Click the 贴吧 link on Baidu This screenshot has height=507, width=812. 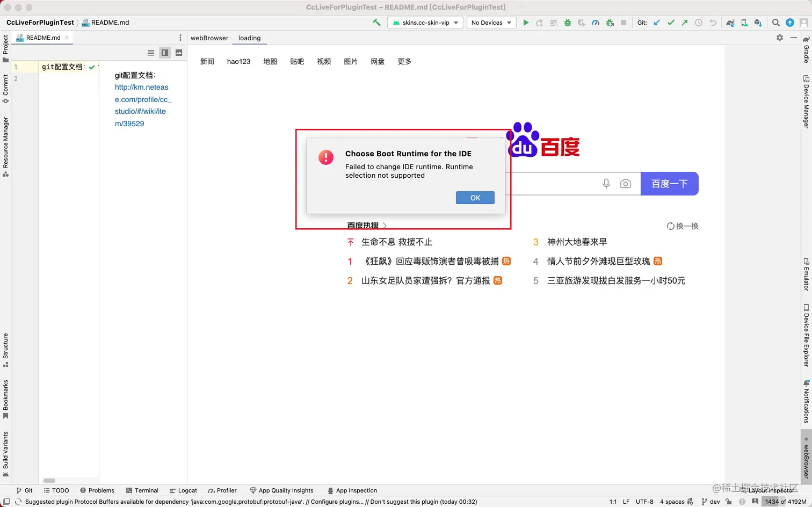(297, 61)
